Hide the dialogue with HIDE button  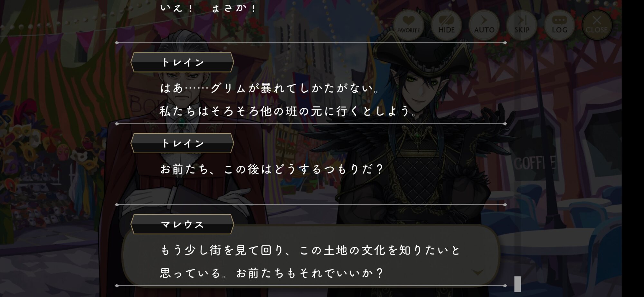pos(446,25)
